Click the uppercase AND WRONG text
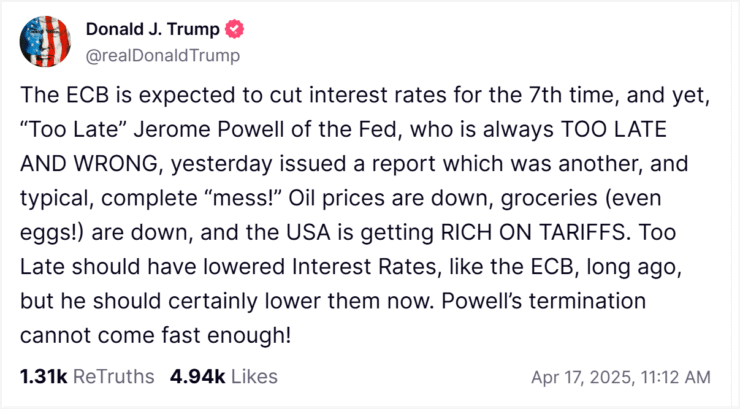 (x=89, y=164)
